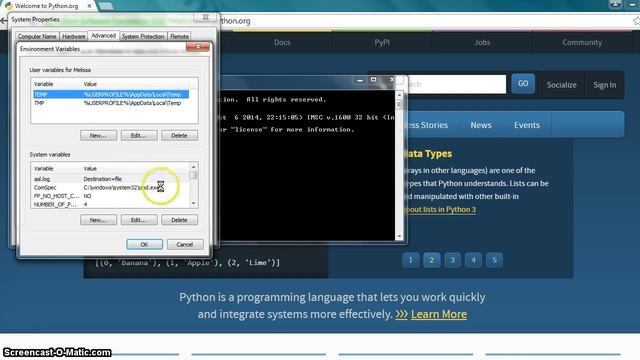640x360 pixels.
Task: Go to slide 4 in the carousel
Action: [473, 260]
